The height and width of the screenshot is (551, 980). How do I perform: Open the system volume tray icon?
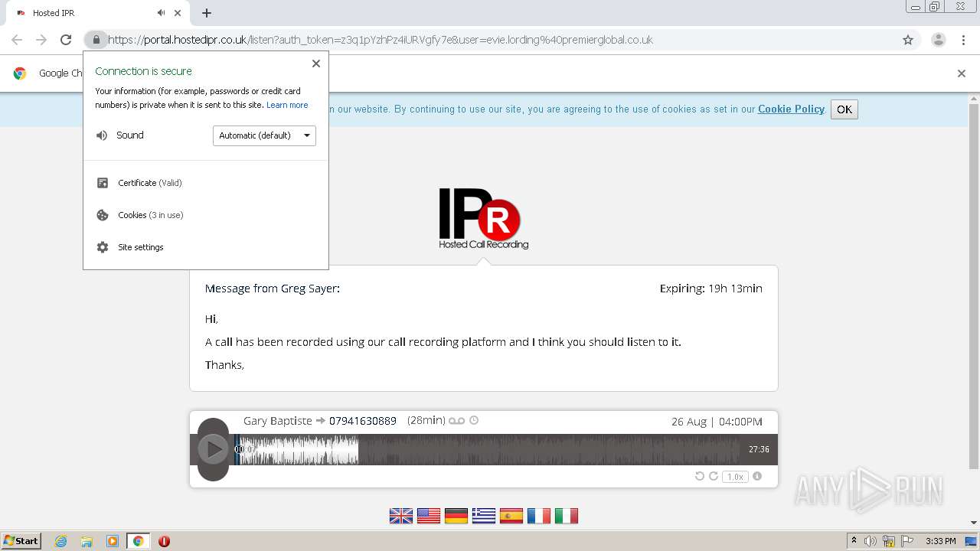pos(871,541)
